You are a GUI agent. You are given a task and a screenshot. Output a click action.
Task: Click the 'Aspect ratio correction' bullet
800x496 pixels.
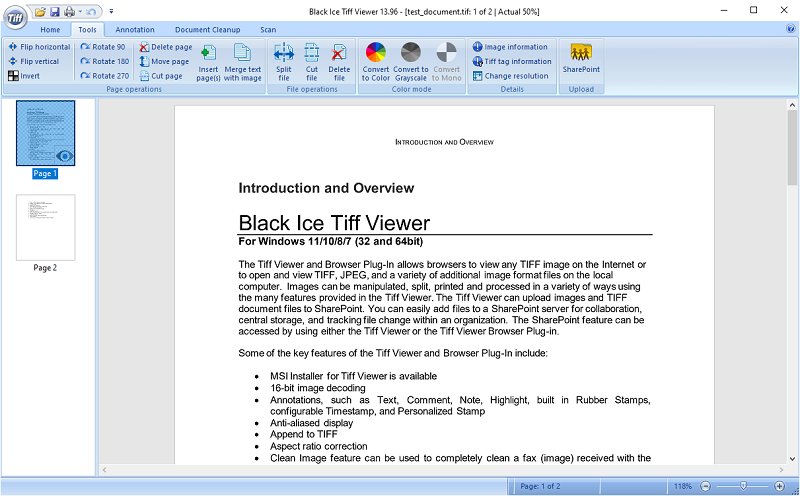[x=318, y=446]
